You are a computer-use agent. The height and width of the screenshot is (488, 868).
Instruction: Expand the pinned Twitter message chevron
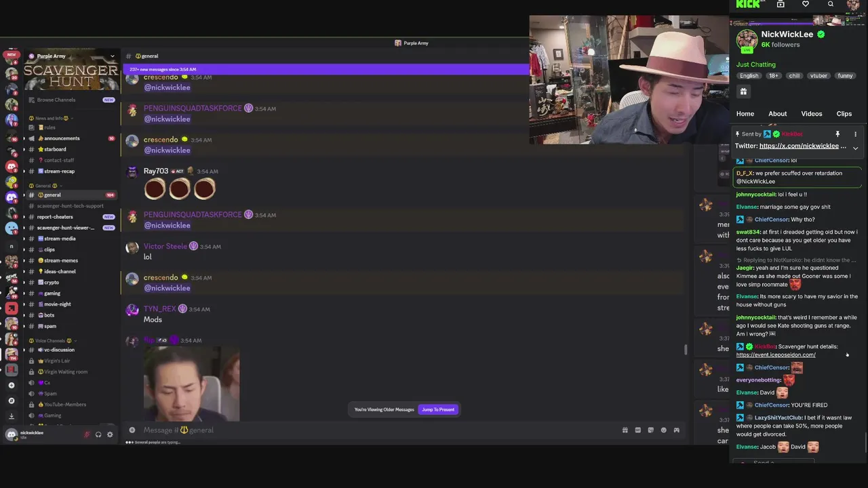tap(855, 148)
